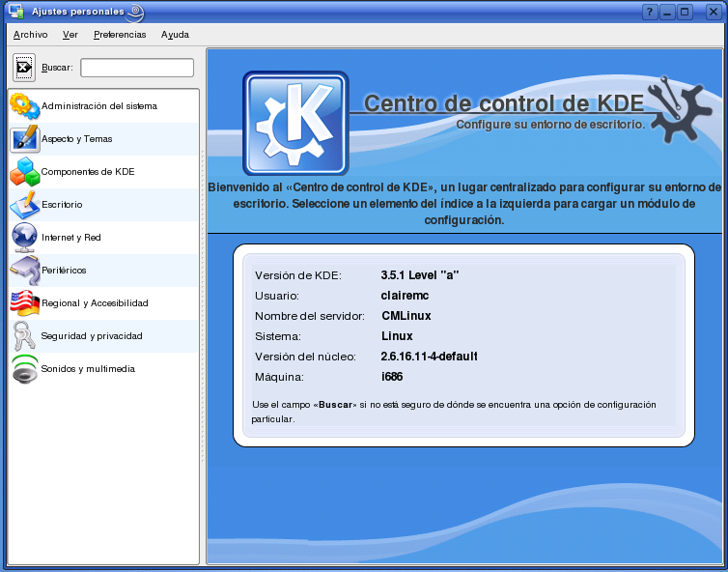Click the KDE version value 3.5.1 Level "a"

[x=420, y=275]
